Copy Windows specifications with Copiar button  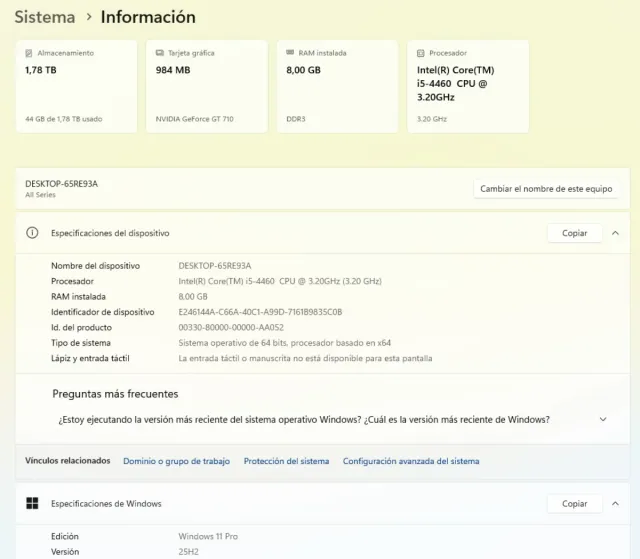click(574, 503)
